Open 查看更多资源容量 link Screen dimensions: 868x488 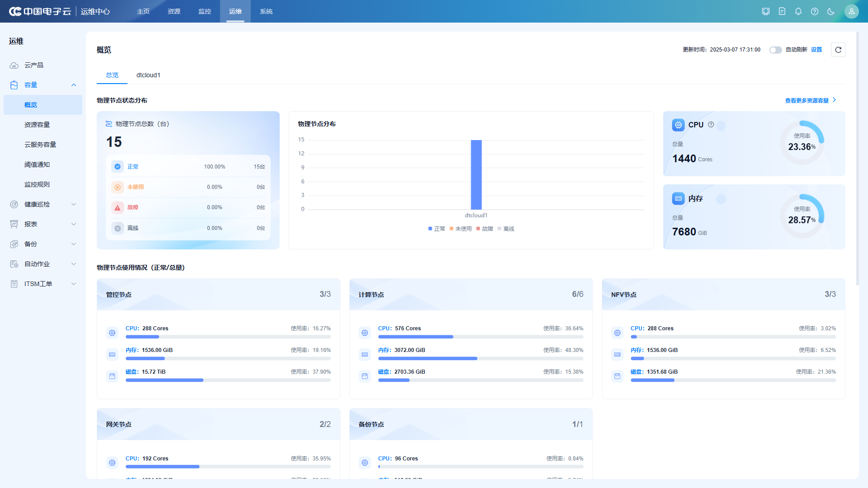pyautogui.click(x=811, y=100)
